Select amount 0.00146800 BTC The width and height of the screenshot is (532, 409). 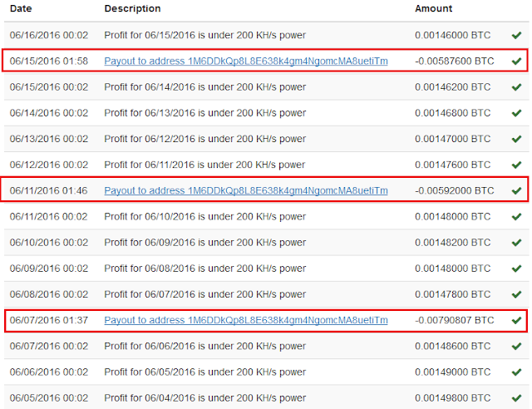click(452, 113)
